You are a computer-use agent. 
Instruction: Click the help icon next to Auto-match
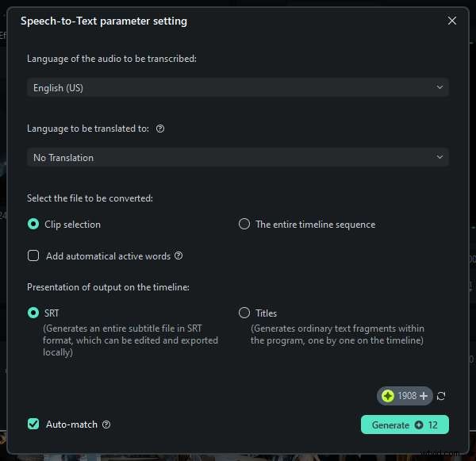(106, 425)
